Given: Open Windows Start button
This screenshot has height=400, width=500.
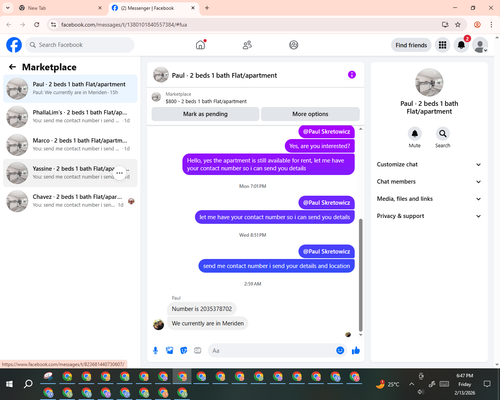Looking at the screenshot, I should (9, 384).
